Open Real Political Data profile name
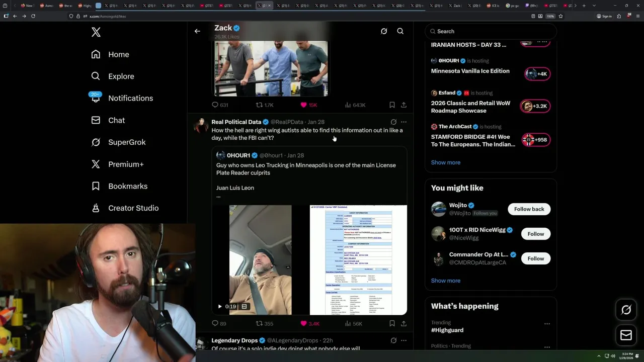Viewport: 644px width, 362px height. coord(236,122)
